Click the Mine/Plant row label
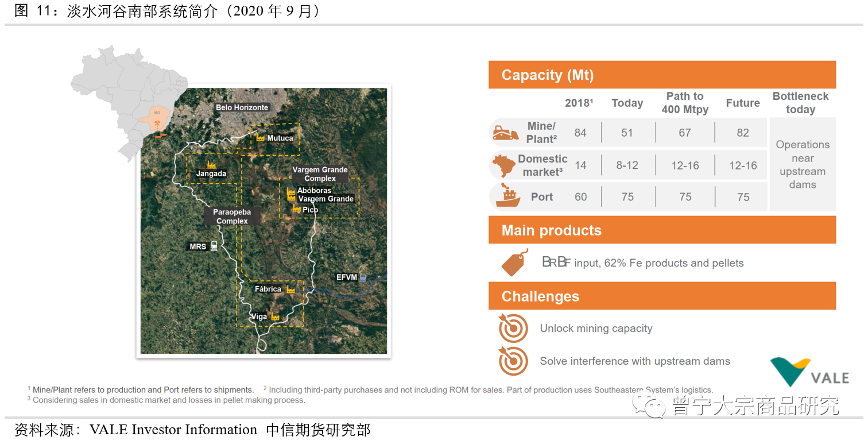The width and height of the screenshot is (868, 444). 541,132
